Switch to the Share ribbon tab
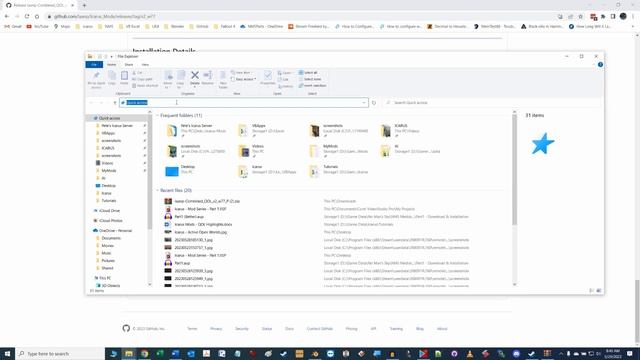Screen dimensions: 640x360 (x=129, y=64)
